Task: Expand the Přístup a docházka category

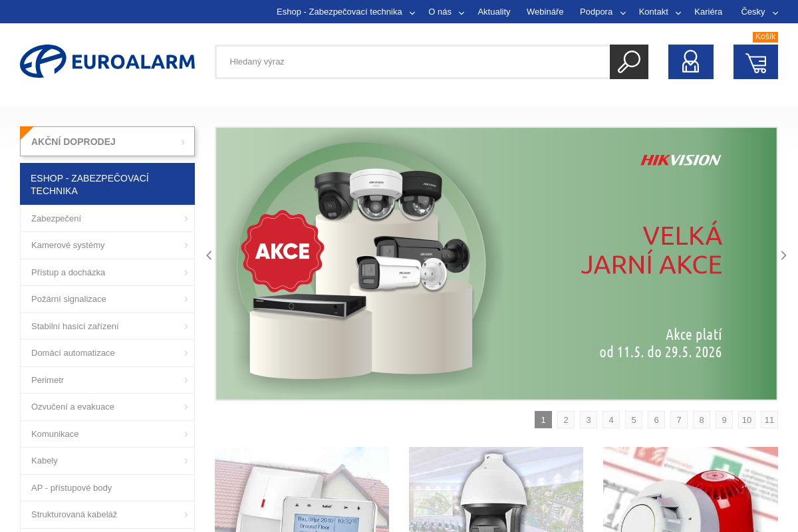Action: (107, 273)
